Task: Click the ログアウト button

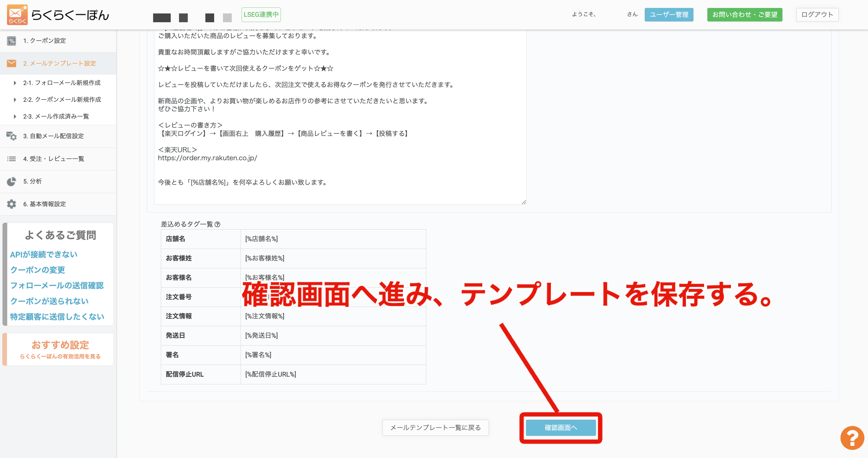Action: click(817, 14)
